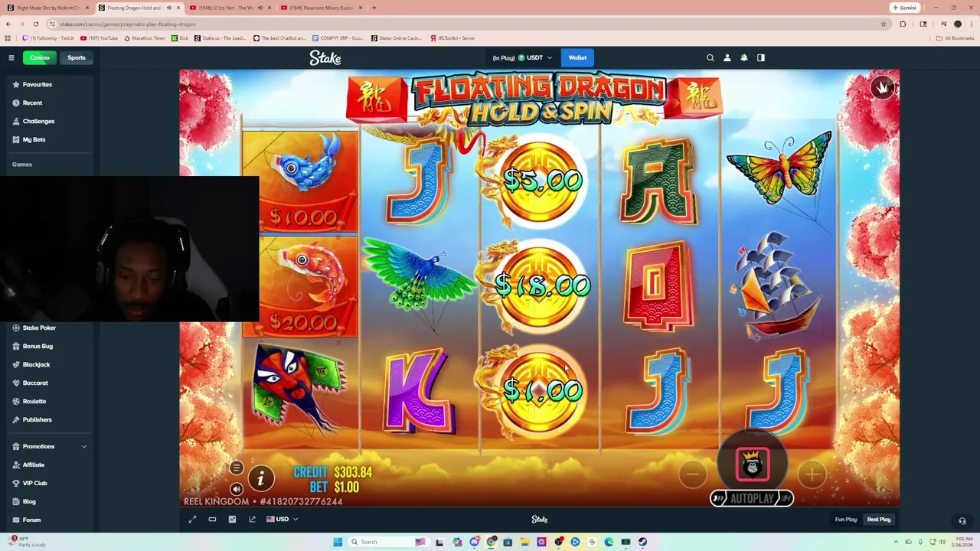The width and height of the screenshot is (980, 551).
Task: Open Roulette games
Action: [34, 401]
